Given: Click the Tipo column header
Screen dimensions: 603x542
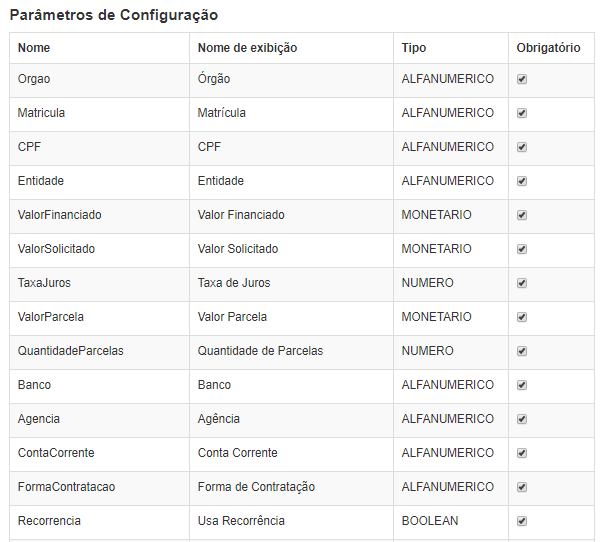Looking at the screenshot, I should 414,48.
